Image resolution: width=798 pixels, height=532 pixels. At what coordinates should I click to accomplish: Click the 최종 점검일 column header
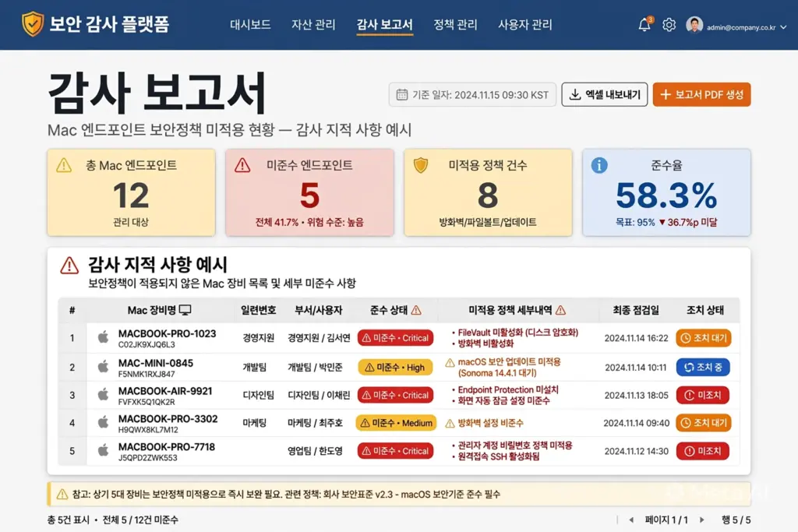636,310
